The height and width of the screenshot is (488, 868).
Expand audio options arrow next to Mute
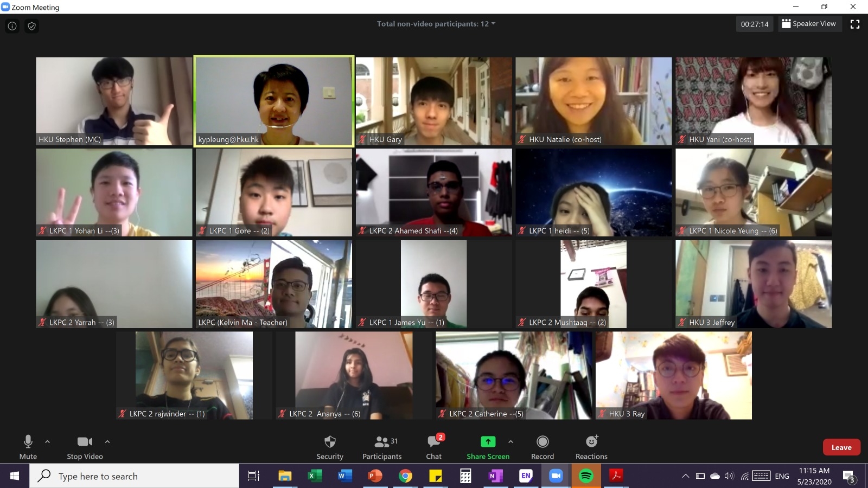[47, 442]
